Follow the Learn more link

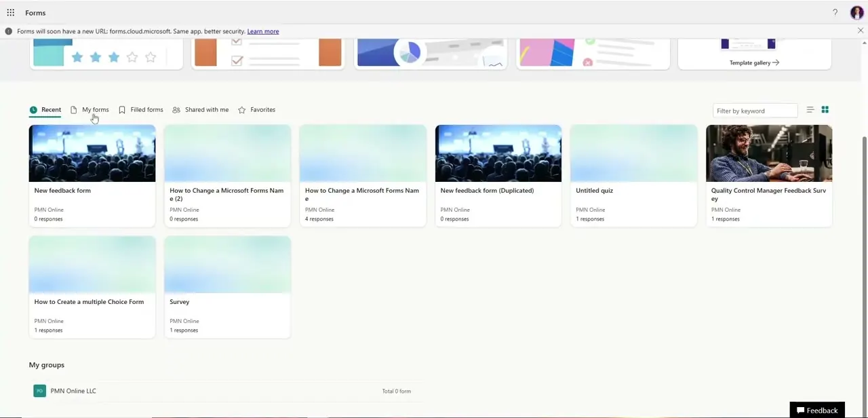pyautogui.click(x=263, y=31)
